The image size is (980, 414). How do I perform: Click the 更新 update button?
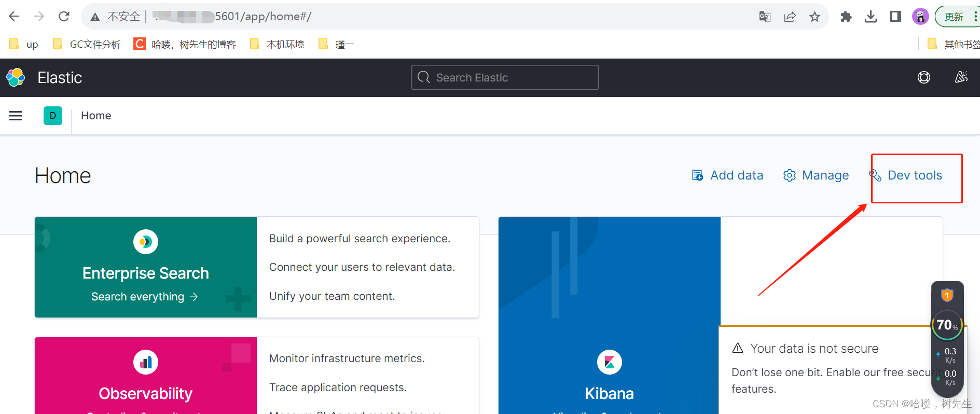[957, 17]
